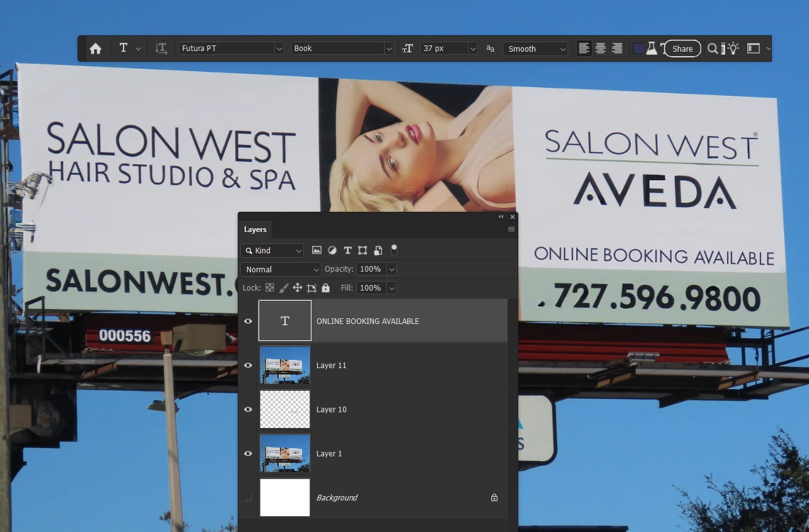Open the workspace switcher icon

(754, 49)
